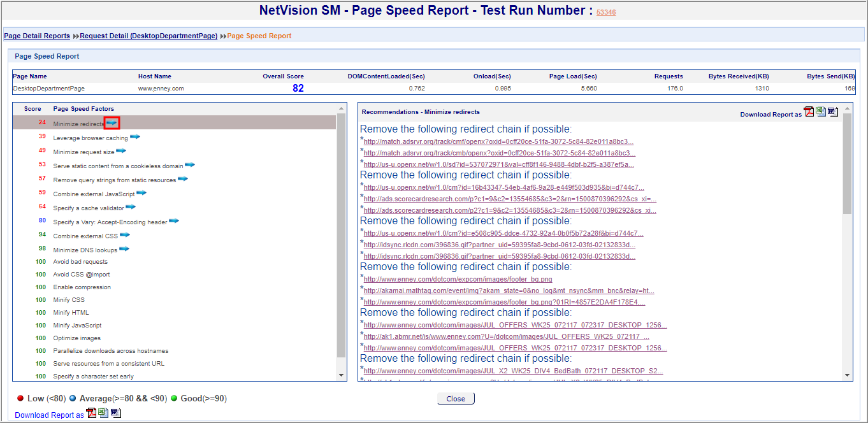Click arrow icon beside Minimize request size
The width and height of the screenshot is (868, 423).
[x=121, y=151]
